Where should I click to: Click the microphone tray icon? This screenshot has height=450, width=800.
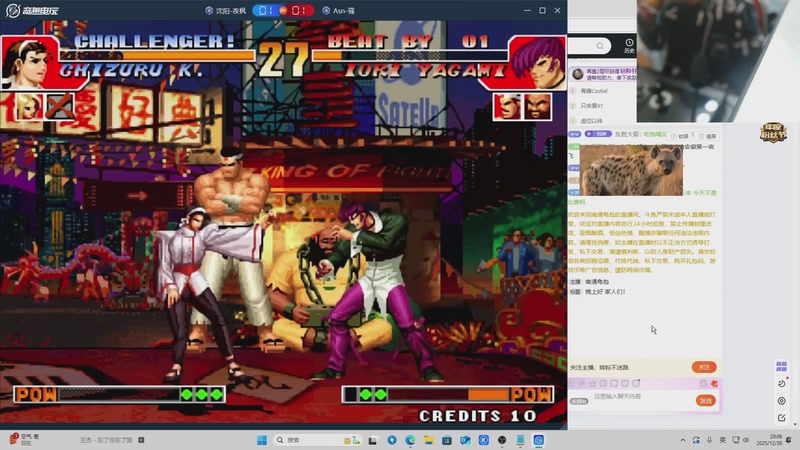click(709, 440)
